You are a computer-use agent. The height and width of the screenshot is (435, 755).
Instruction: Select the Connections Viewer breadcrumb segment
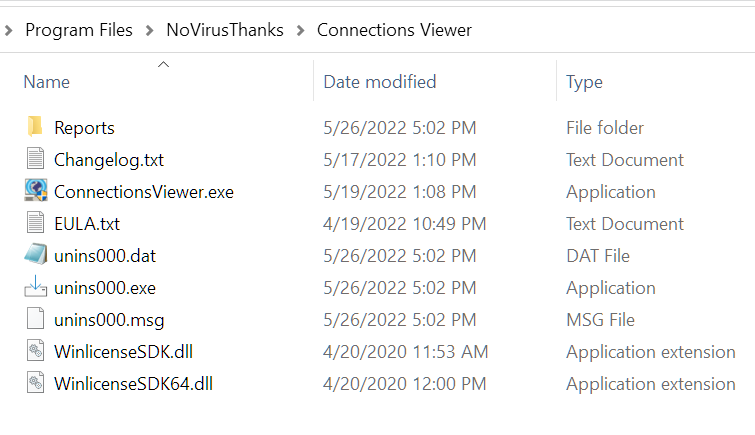[x=394, y=30]
